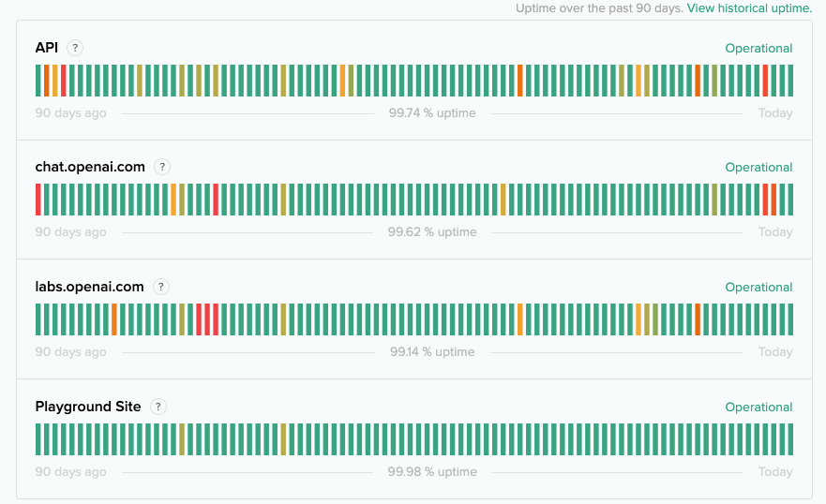Click 'Today' under Playground Site bars
Screen dimensions: 826x504
[775, 472]
